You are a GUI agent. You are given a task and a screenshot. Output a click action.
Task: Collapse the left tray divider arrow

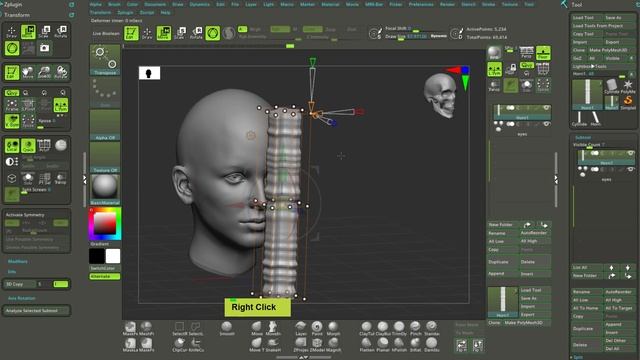[x=85, y=180]
